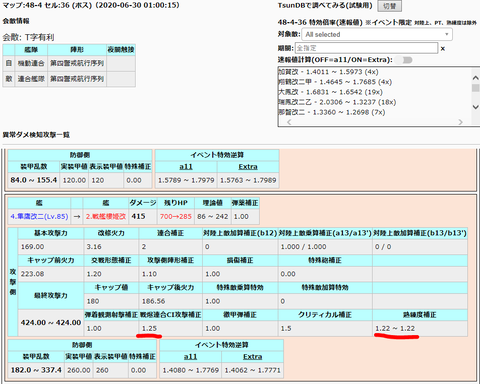Click 戦爆連合CI modifier 1.25

(149, 328)
